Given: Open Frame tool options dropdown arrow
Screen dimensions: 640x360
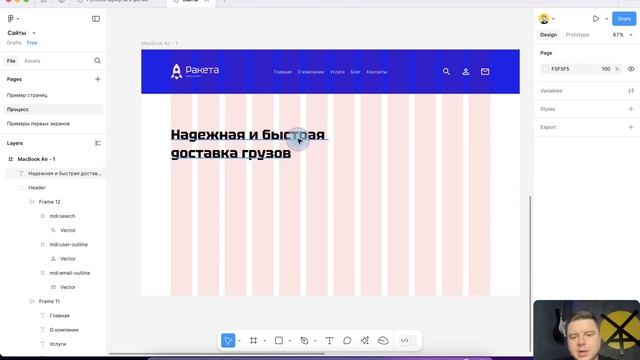Looking at the screenshot, I should 264,341.
